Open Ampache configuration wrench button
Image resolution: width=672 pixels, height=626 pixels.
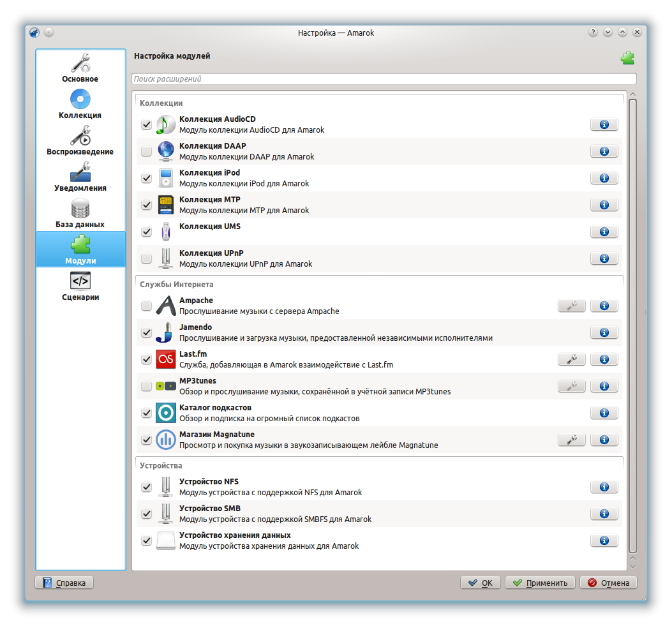point(571,306)
